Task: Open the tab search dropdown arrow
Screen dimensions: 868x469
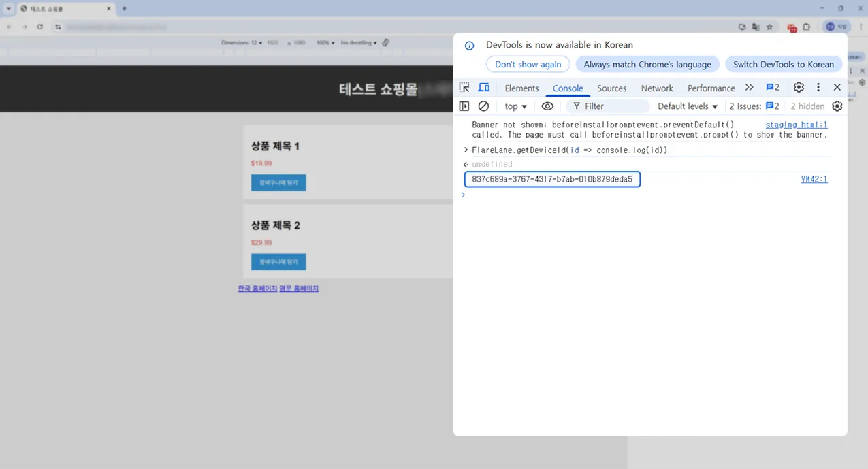Action: tap(9, 8)
